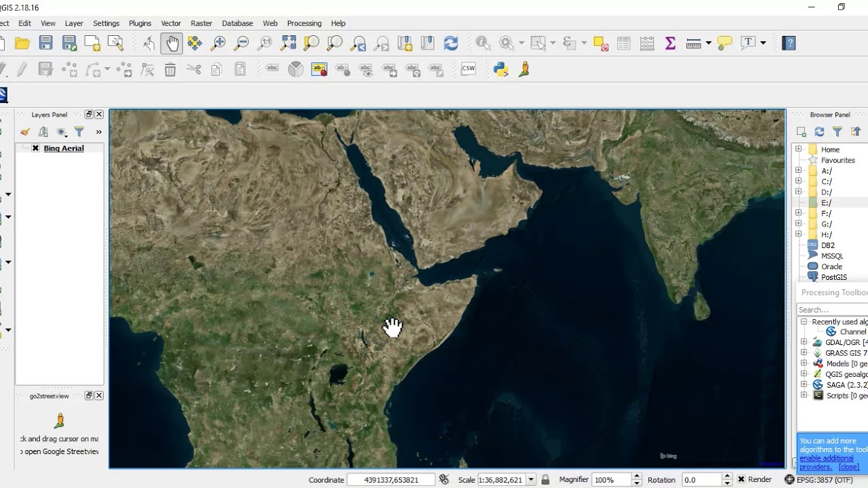Click Zoom Last icon
The width and height of the screenshot is (868, 488).
358,43
